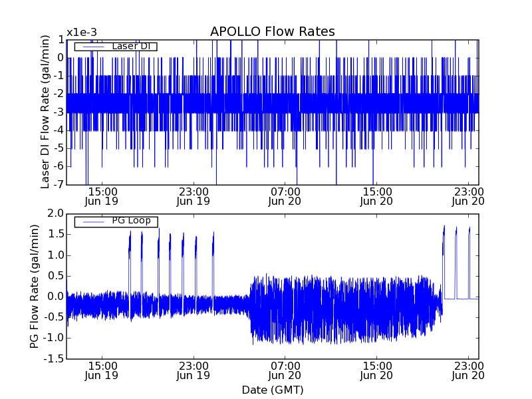The image size is (532, 399).
Task: Click the '-1.5' tick on PG axis
Action: 54,358
